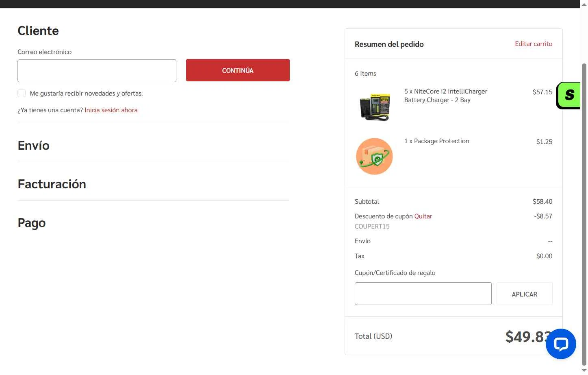Image resolution: width=588 pixels, height=375 pixels.
Task: Click the Package Protection shield icon
Action: (x=374, y=156)
